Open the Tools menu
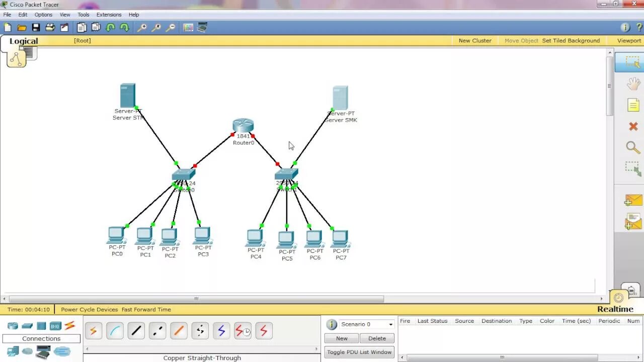The width and height of the screenshot is (644, 362). point(83,15)
